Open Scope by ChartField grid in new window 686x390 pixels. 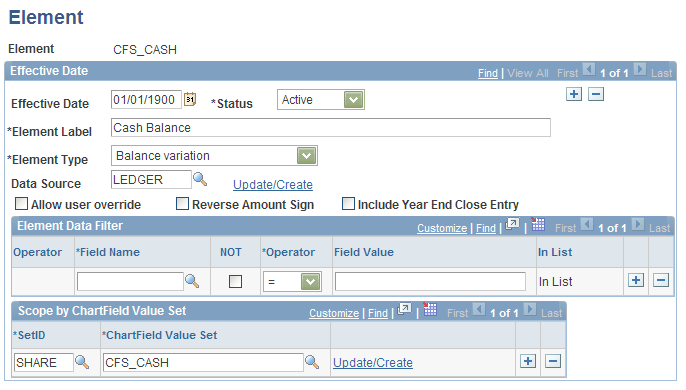click(404, 309)
